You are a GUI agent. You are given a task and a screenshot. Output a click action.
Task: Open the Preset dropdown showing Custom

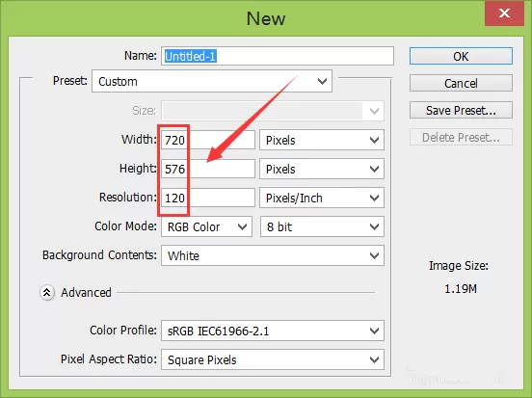[212, 82]
